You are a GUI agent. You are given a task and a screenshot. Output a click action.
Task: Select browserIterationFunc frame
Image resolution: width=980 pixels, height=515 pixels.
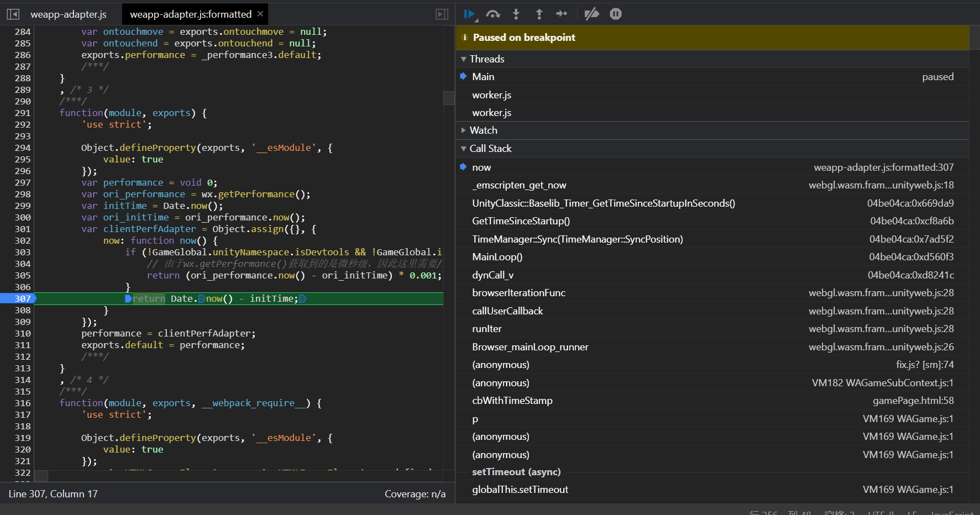[x=712, y=293]
